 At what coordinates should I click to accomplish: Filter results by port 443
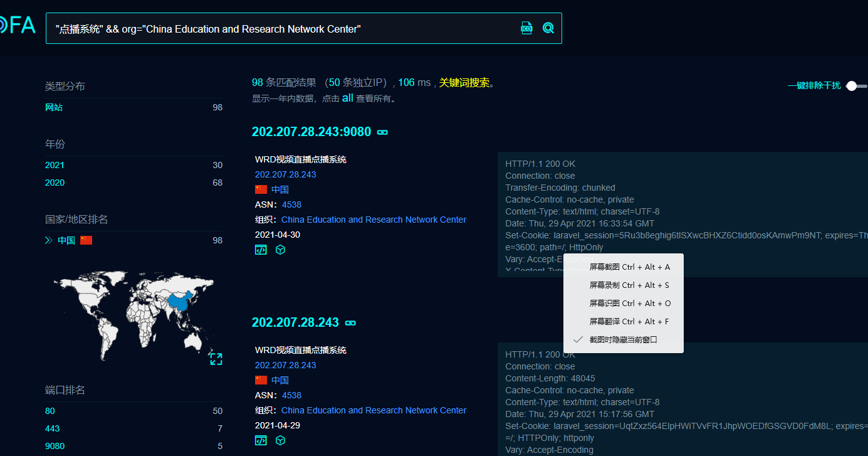53,428
